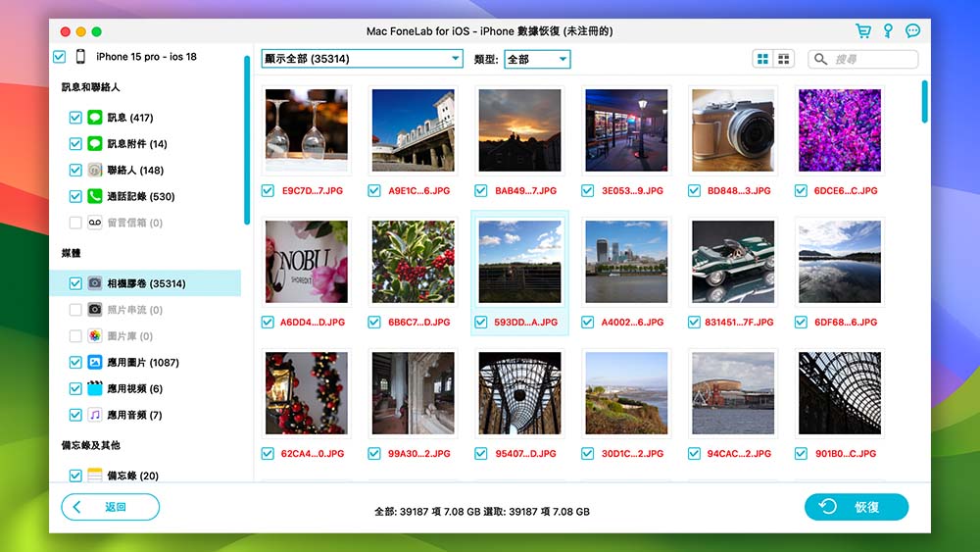Viewport: 980px width, 552px height.
Task: Click the call history phone icon
Action: click(x=95, y=196)
